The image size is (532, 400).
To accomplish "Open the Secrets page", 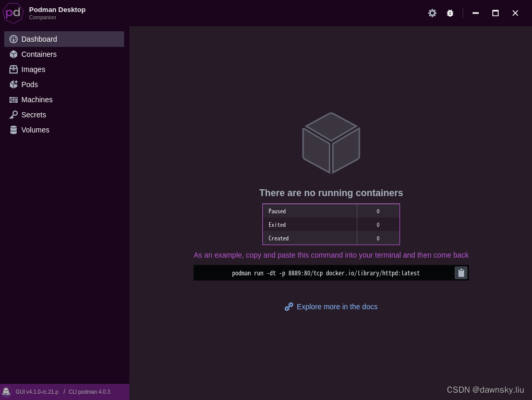I will [64, 115].
